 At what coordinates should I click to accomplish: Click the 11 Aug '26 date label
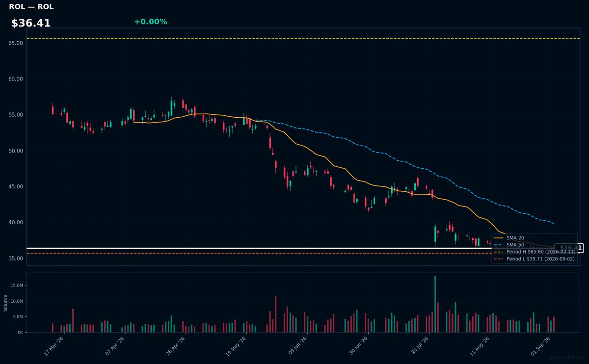pyautogui.click(x=480, y=346)
